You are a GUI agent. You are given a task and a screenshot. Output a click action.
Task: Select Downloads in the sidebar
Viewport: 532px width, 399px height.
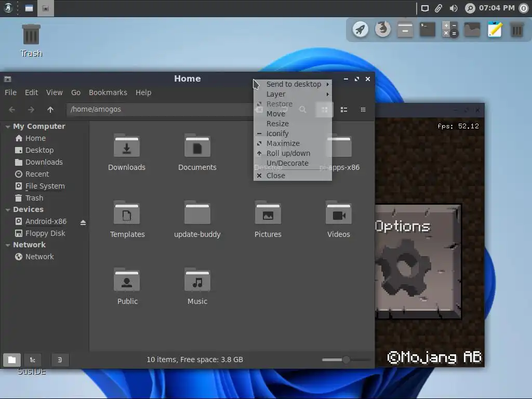44,162
